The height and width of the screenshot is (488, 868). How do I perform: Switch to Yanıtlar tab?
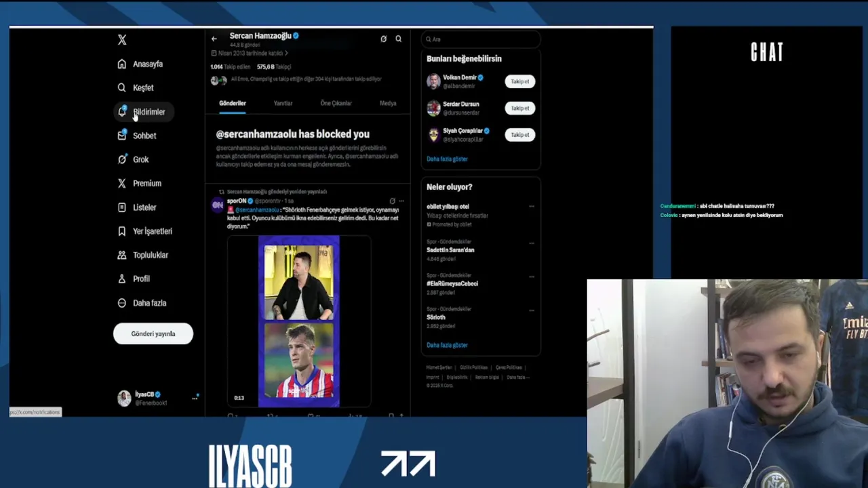pos(283,103)
